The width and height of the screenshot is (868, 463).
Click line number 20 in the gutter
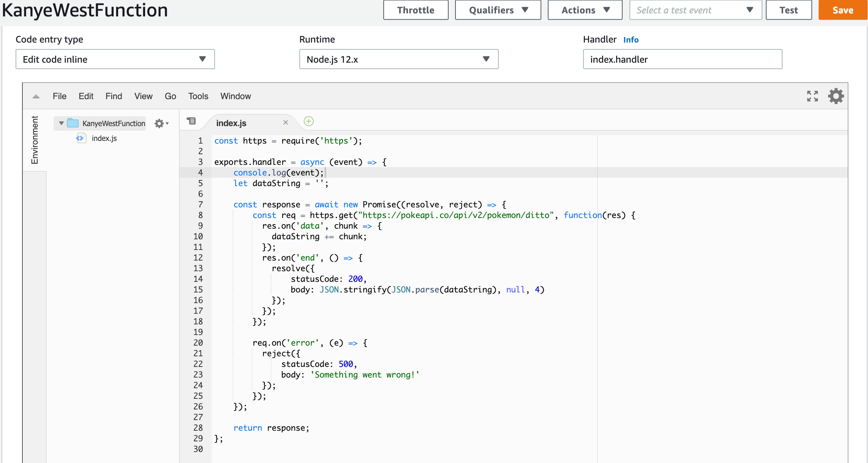pyautogui.click(x=198, y=343)
